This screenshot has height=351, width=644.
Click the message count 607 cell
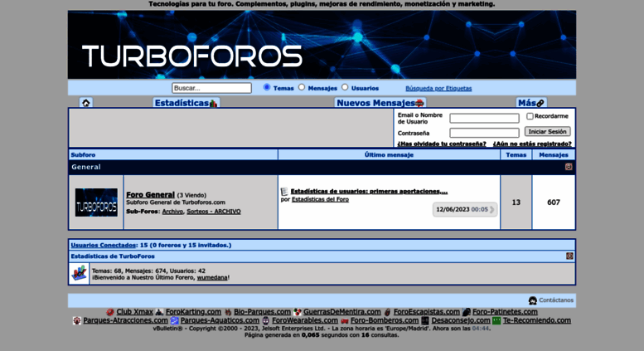(554, 202)
